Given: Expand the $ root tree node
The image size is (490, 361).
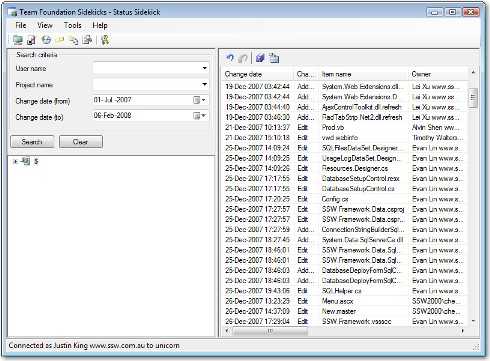Looking at the screenshot, I should pos(15,162).
